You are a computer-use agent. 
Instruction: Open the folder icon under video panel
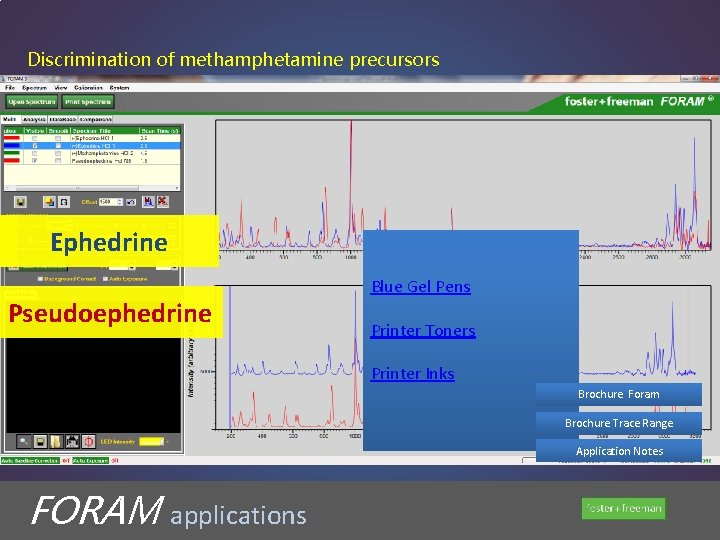(56, 442)
